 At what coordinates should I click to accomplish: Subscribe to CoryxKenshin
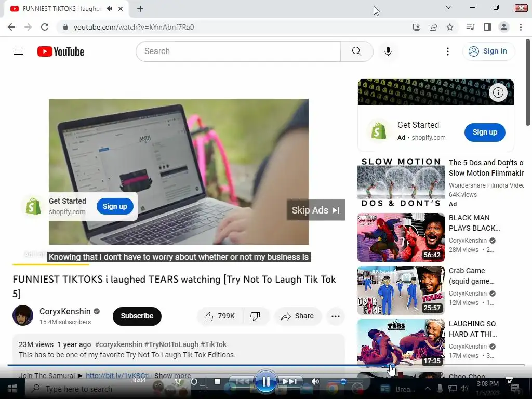[x=137, y=316]
